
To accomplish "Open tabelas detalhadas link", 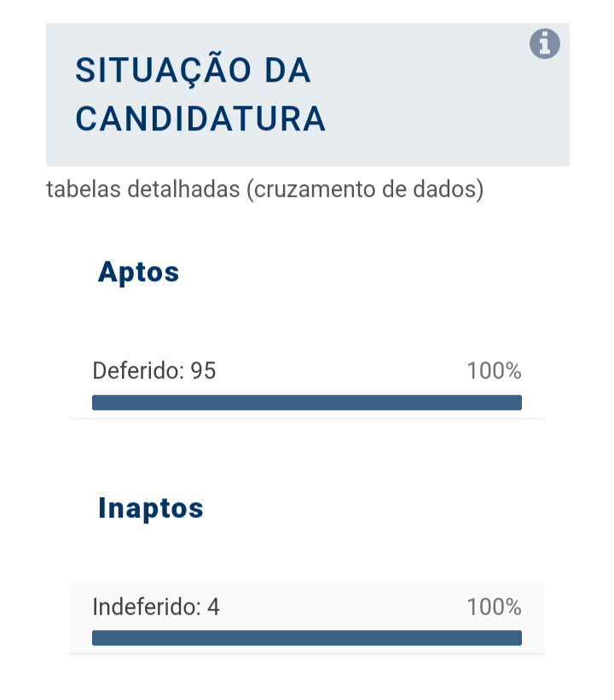I will [x=265, y=188].
